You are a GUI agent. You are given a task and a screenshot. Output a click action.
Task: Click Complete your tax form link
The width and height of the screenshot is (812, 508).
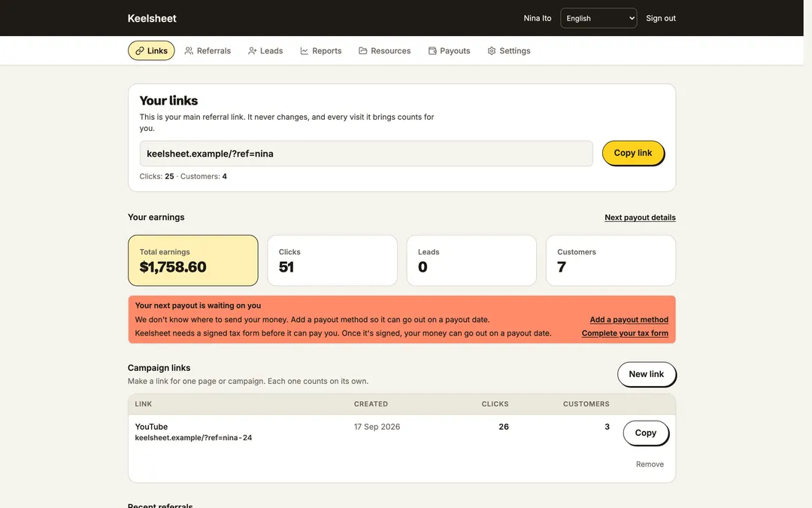(625, 333)
